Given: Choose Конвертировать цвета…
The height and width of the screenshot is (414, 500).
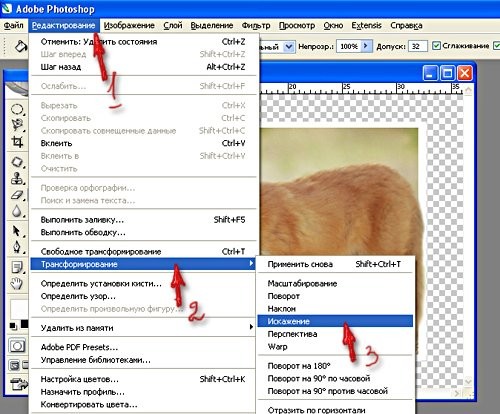Looking at the screenshot, I should tap(144, 405).
